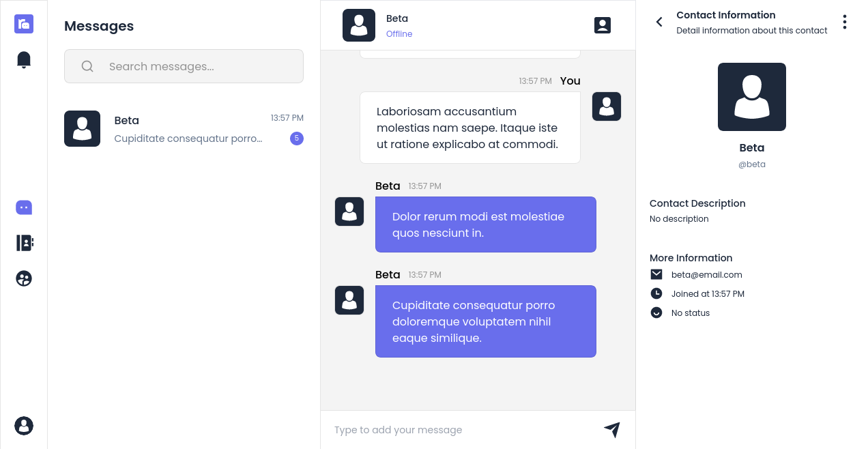Screen dimensions: 868x449
Task: Click Beta's last message about Cupiditate
Action: [486, 321]
